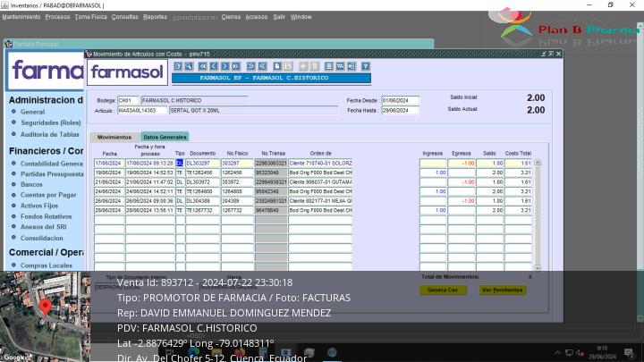
Task: Go to last record double-right arrow icon
Action: click(x=236, y=66)
